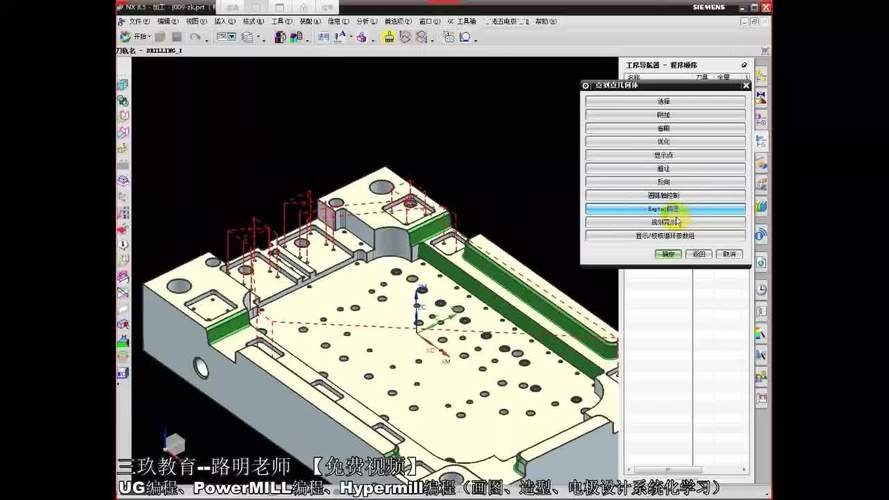Click the 选择 button in the point-to-point geometry dialog

tap(665, 101)
